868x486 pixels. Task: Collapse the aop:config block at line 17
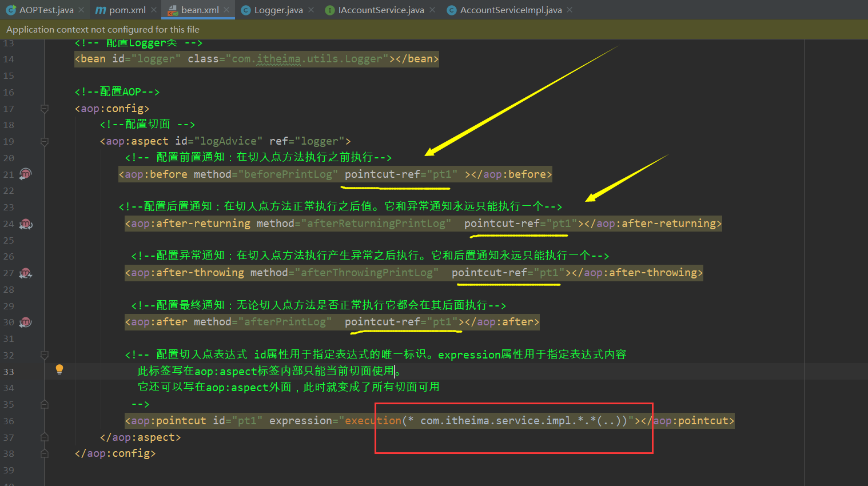point(45,109)
